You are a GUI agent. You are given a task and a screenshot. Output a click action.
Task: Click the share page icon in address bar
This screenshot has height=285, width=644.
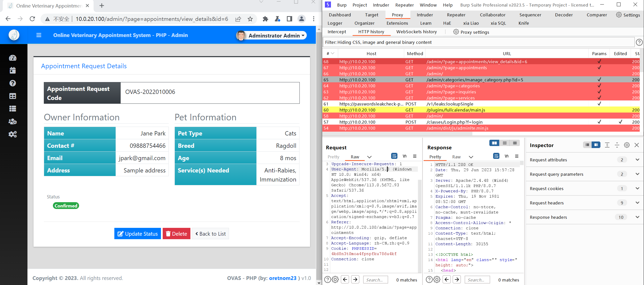(x=238, y=19)
